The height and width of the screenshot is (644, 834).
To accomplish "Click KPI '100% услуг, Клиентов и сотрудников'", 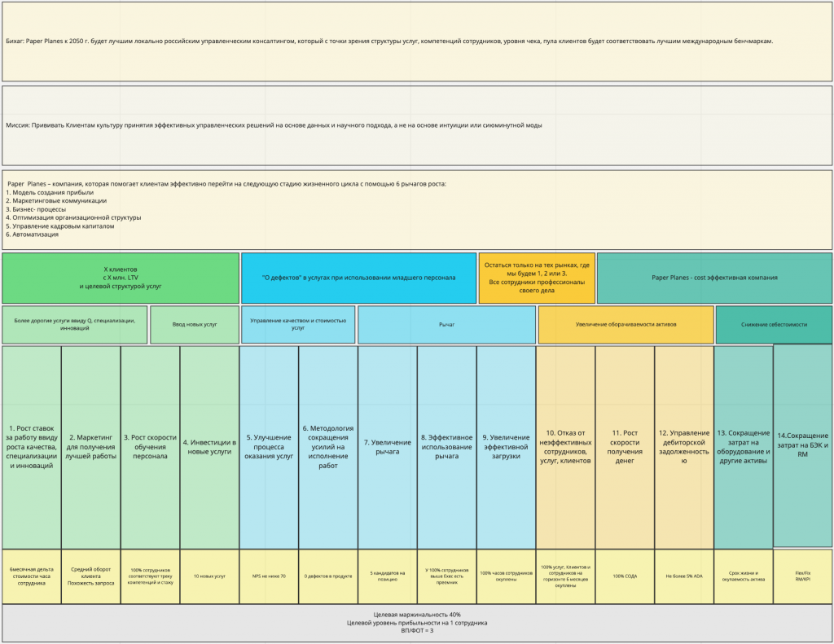I will [x=565, y=576].
